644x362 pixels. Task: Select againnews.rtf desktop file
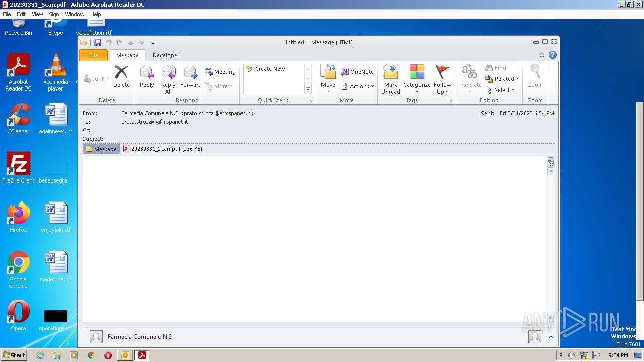tap(55, 119)
